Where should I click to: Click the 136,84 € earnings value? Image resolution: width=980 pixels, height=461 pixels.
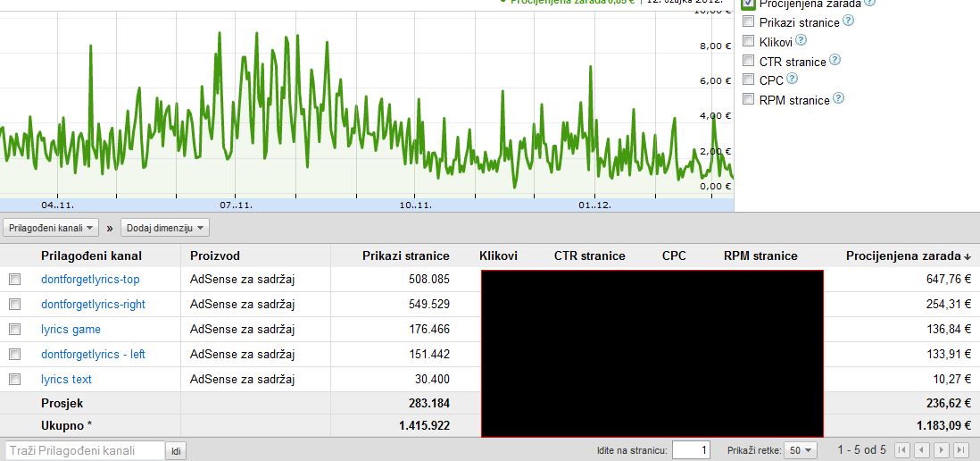tap(949, 329)
